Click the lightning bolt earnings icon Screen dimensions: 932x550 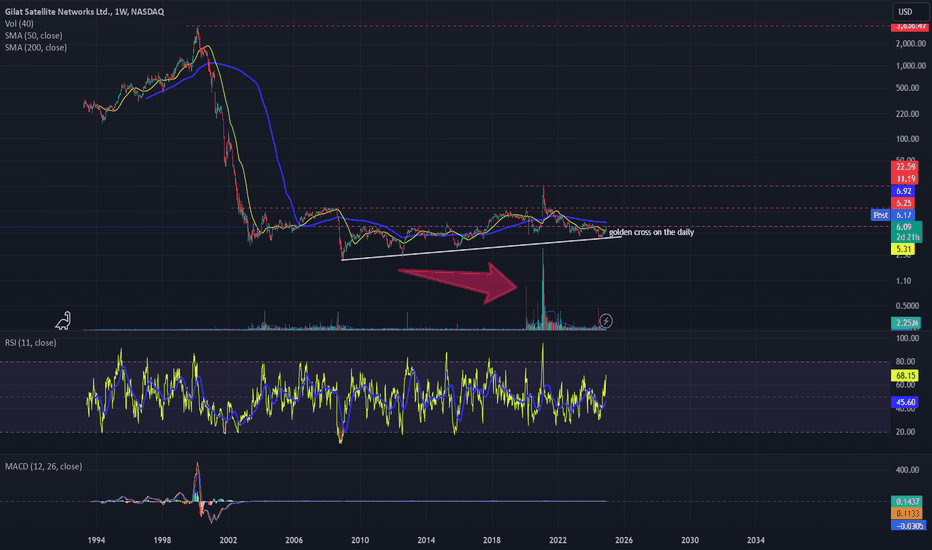[x=606, y=321]
